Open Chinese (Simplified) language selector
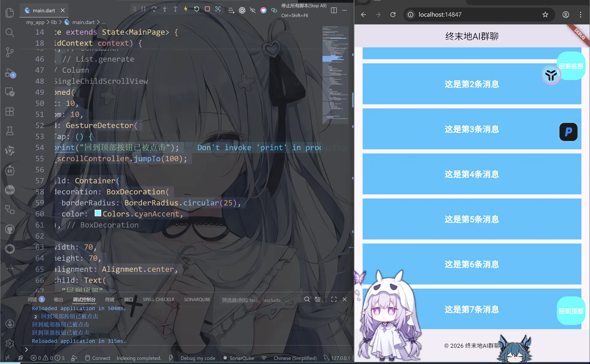This screenshot has height=364, width=590. pos(295,358)
